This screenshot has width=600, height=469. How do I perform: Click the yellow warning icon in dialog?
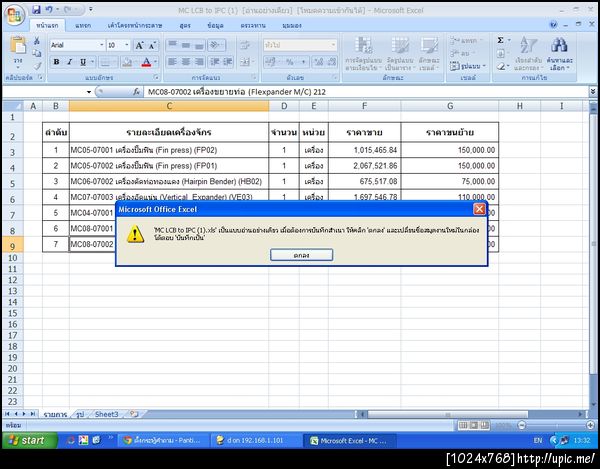click(135, 234)
